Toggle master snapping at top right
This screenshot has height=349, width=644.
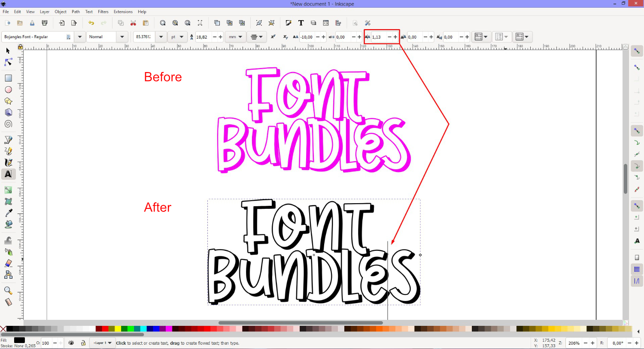point(637,51)
